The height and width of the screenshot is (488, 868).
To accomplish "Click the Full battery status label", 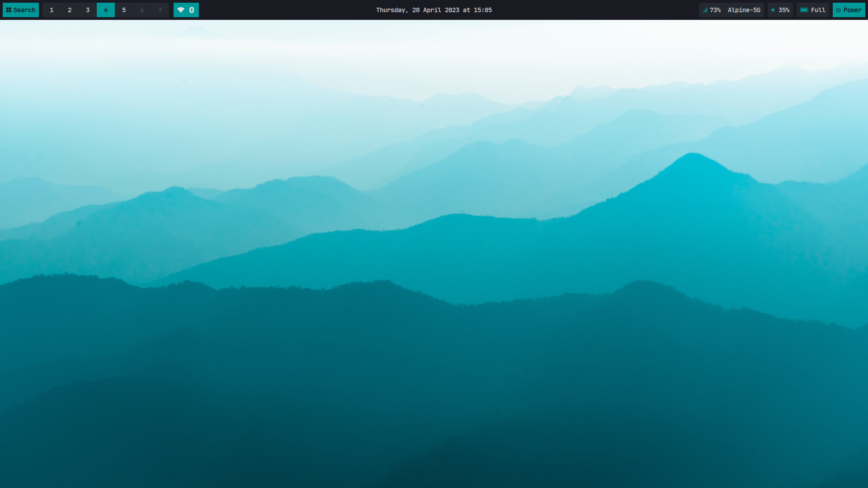I will (x=818, y=10).
